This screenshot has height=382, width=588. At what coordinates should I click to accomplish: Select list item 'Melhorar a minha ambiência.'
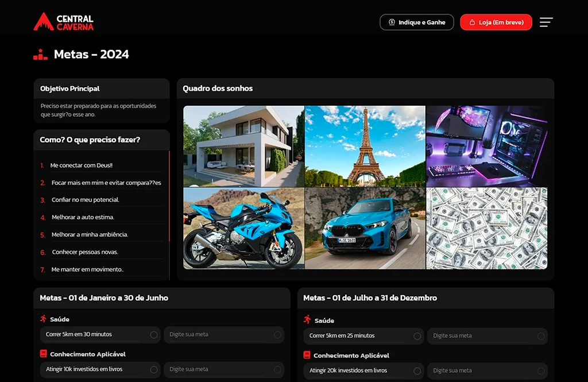click(x=90, y=234)
